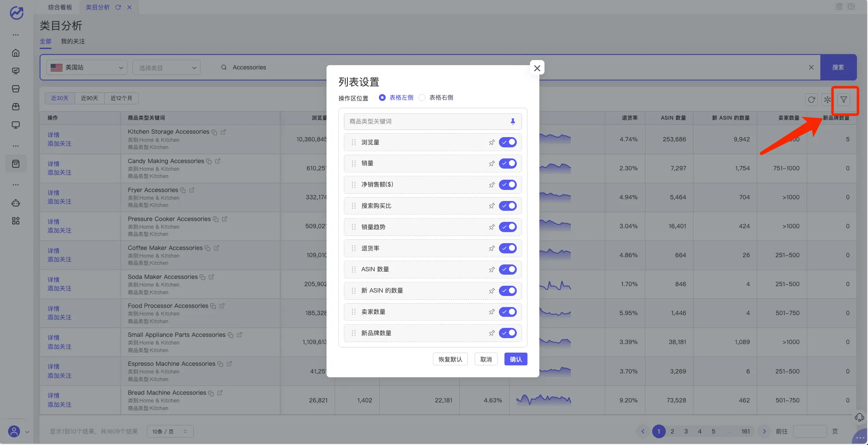The width and height of the screenshot is (868, 445).
Task: Select the 我的关注 tab
Action: click(x=73, y=41)
